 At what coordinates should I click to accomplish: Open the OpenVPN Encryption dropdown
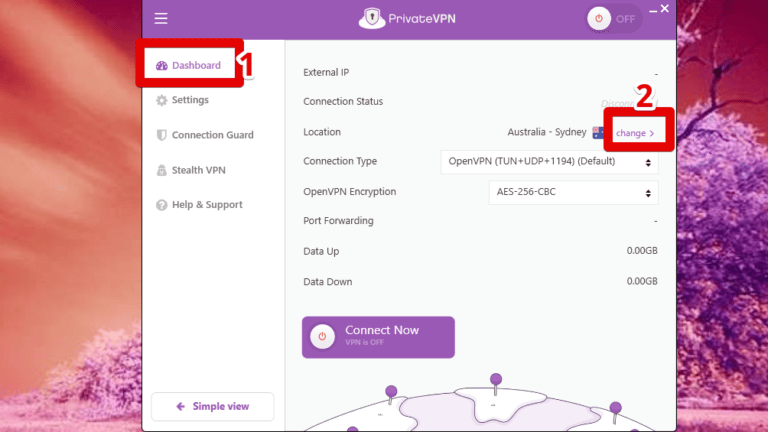coord(573,192)
